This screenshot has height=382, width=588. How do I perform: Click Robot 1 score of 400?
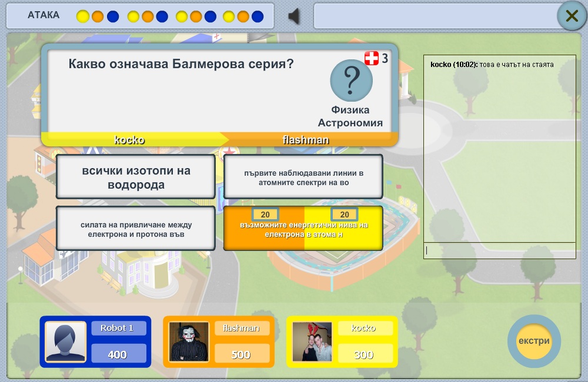pyautogui.click(x=118, y=354)
